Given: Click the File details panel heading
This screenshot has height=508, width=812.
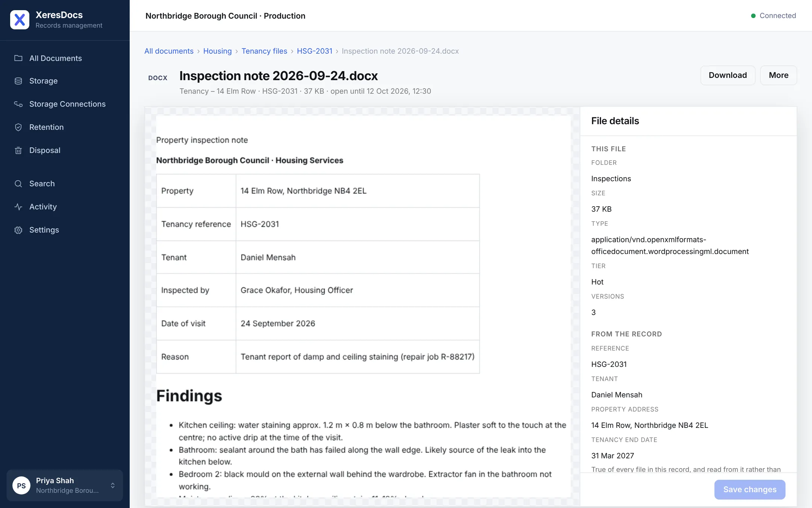Looking at the screenshot, I should click(615, 121).
